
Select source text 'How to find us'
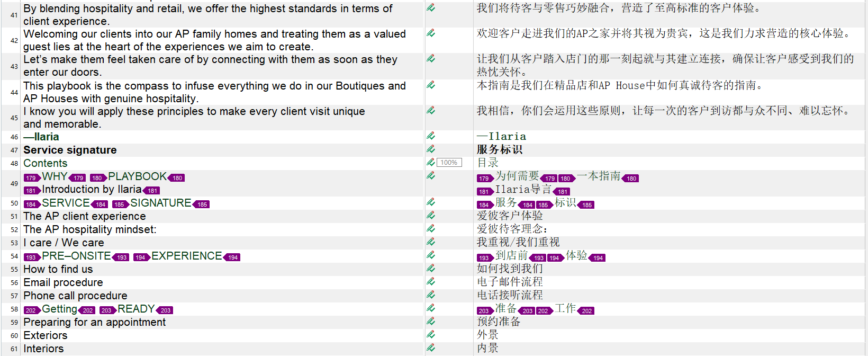click(x=58, y=269)
